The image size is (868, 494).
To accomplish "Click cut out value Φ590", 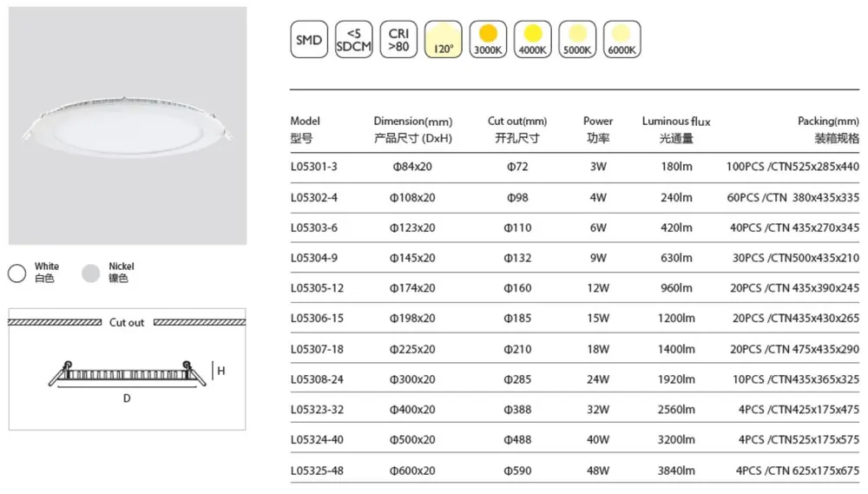I will [517, 471].
